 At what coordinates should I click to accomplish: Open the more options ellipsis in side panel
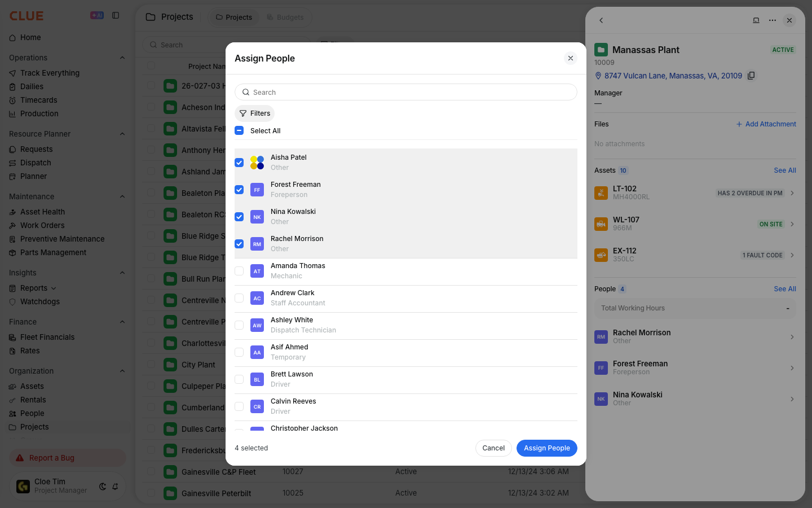click(x=773, y=20)
